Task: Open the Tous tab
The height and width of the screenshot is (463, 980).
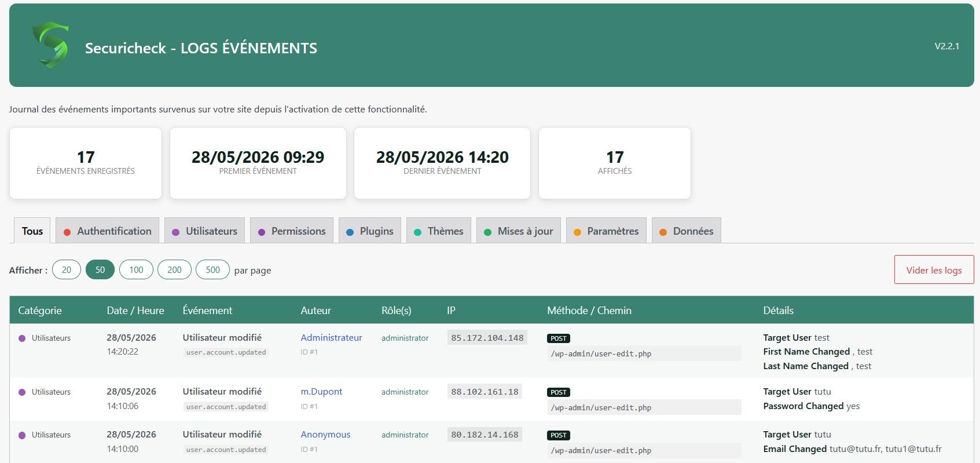Action: click(32, 231)
